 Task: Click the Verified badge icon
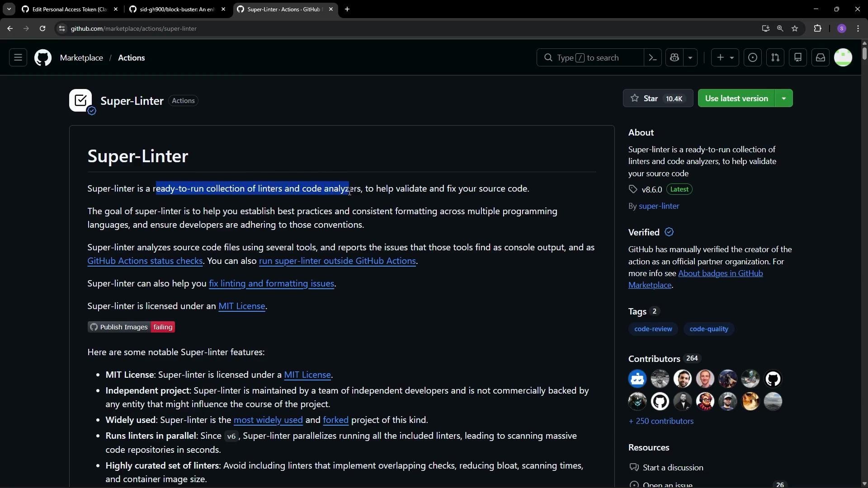pos(669,232)
